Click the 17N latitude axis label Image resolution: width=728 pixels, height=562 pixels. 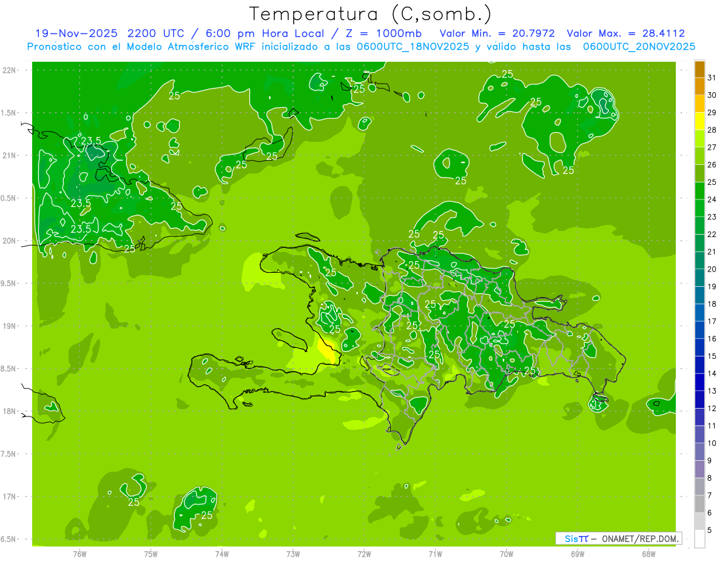click(x=10, y=497)
